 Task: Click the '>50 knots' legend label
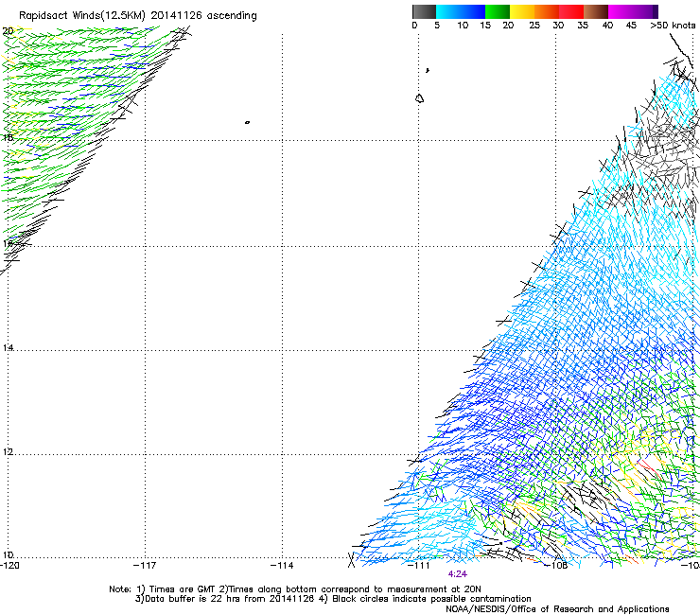pyautogui.click(x=673, y=26)
